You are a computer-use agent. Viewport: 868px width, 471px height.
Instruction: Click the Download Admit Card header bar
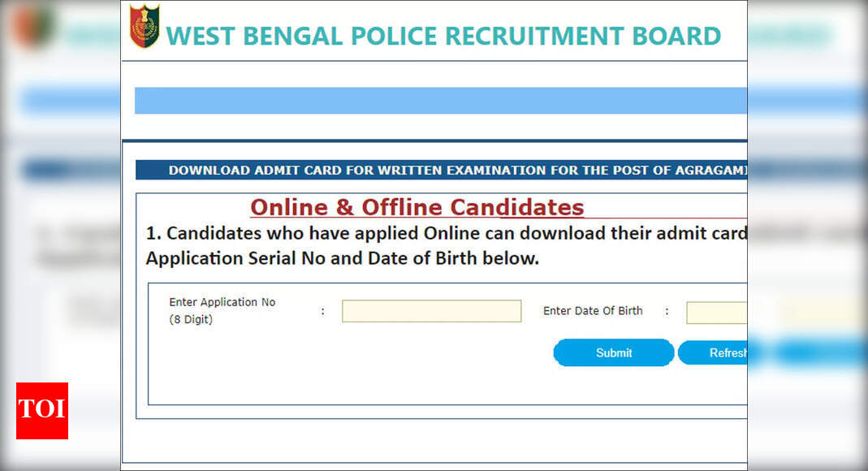(441, 170)
